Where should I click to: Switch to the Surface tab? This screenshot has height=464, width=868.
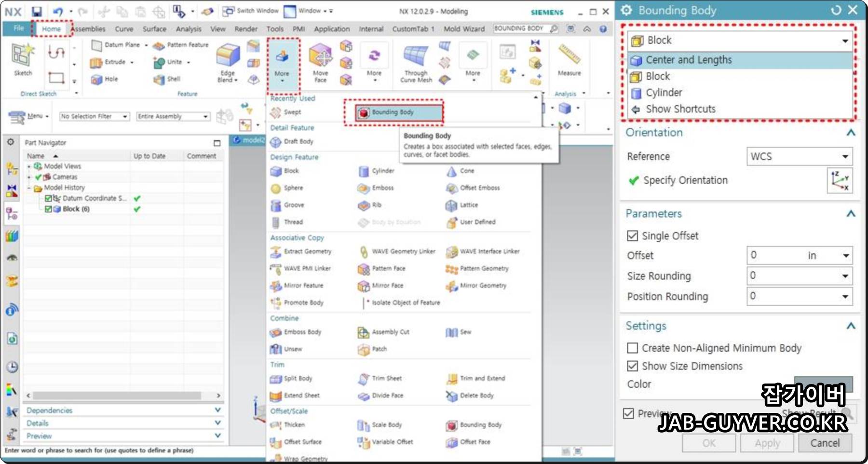point(154,29)
